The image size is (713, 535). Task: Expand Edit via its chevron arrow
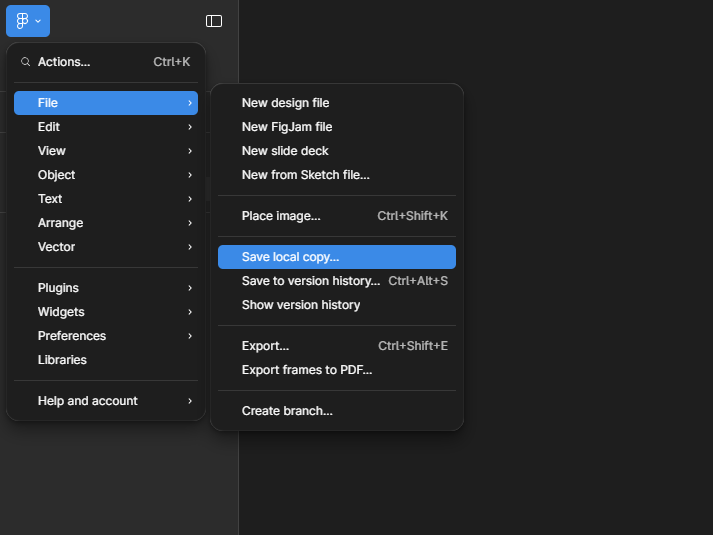[190, 127]
